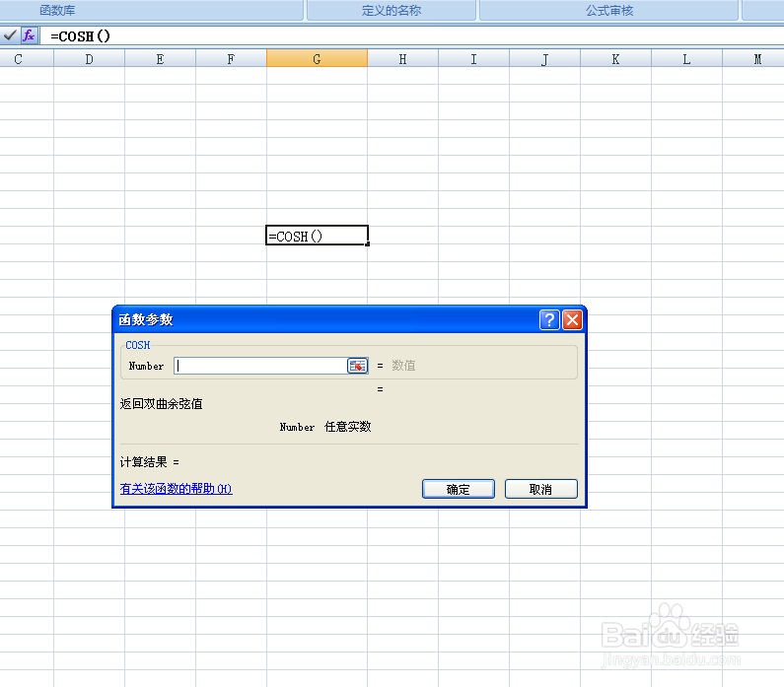Viewport: 784px width, 687px height.
Task: Select column I header
Action: [x=474, y=58]
